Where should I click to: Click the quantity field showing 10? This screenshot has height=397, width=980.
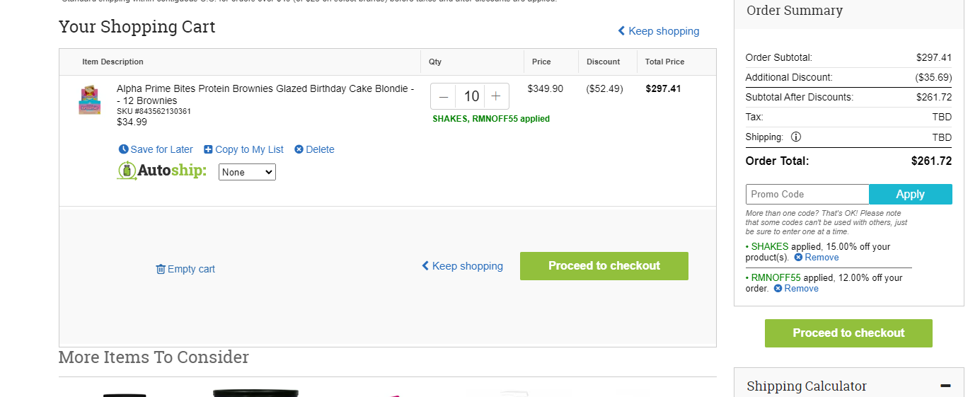pyautogui.click(x=471, y=96)
